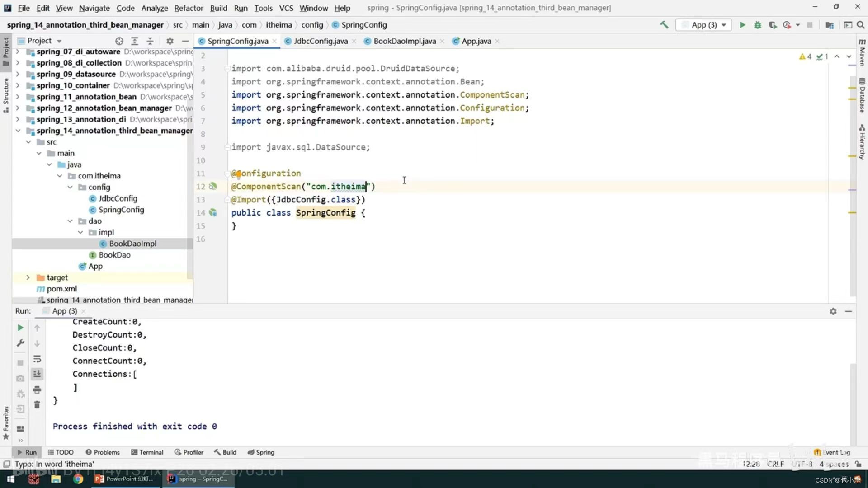The image size is (868, 488).
Task: Open Maven tool window
Action: click(862, 52)
